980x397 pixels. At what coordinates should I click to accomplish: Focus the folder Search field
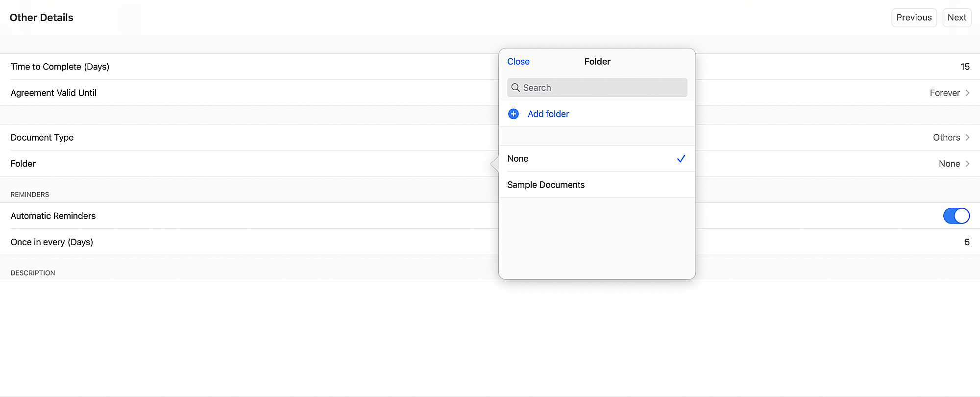(603, 88)
